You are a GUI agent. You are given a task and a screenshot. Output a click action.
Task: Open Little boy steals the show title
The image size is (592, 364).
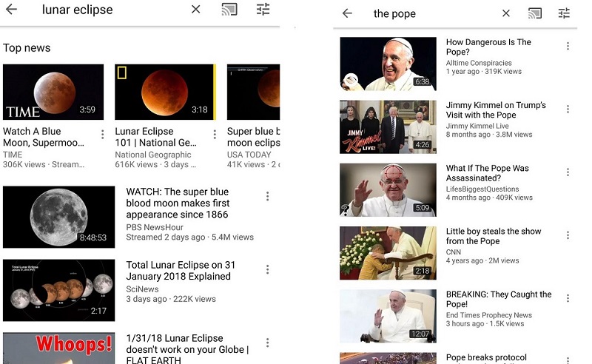pos(494,236)
